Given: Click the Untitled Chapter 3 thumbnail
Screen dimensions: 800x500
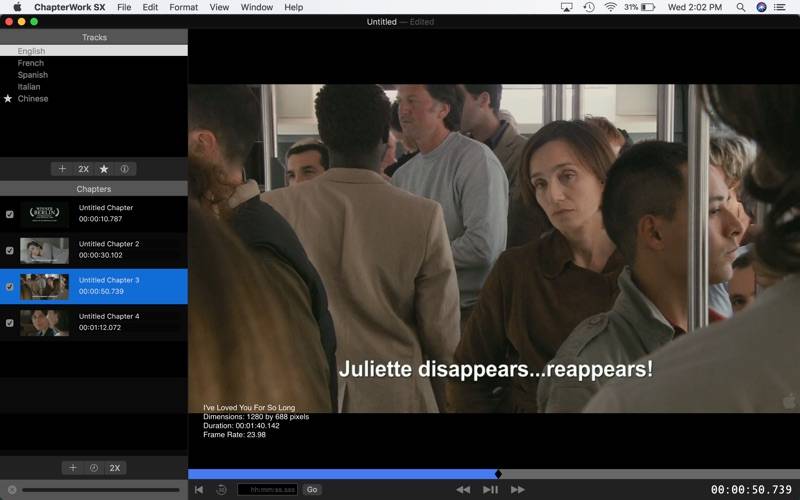Looking at the screenshot, I should [44, 287].
